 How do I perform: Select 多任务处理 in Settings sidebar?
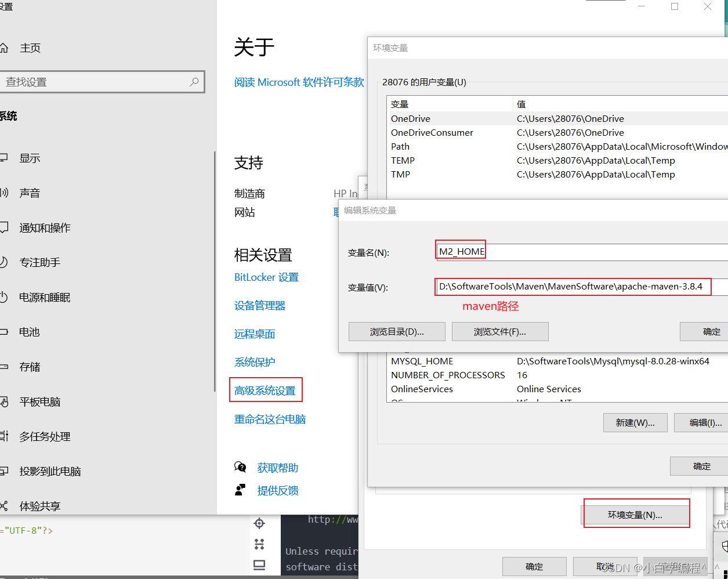[x=45, y=437]
